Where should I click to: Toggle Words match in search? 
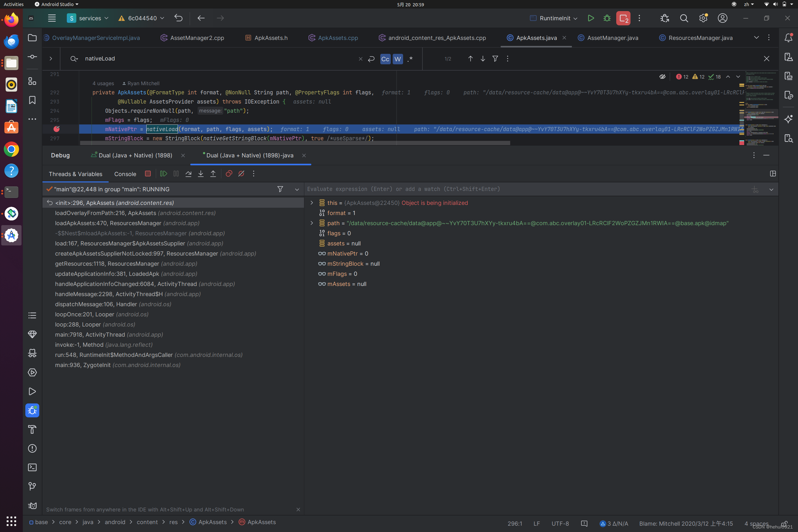[398, 59]
